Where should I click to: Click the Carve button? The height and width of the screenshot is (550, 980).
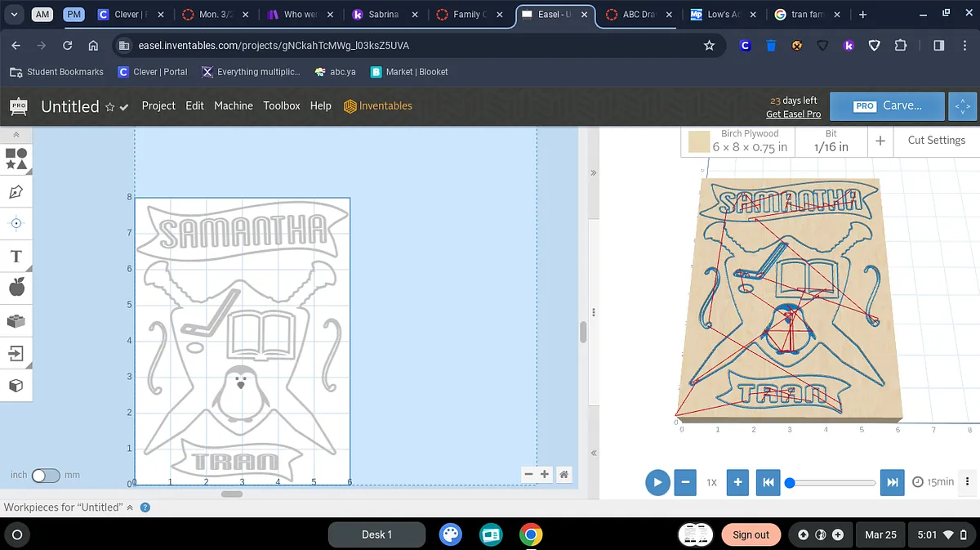[x=889, y=106]
